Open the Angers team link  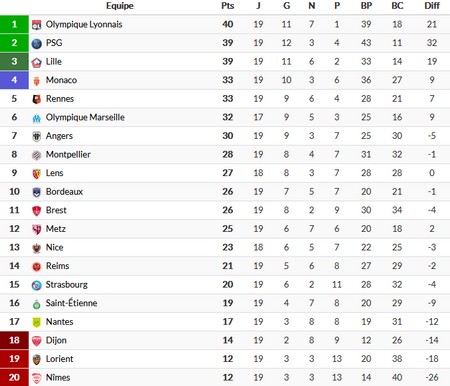[59, 136]
